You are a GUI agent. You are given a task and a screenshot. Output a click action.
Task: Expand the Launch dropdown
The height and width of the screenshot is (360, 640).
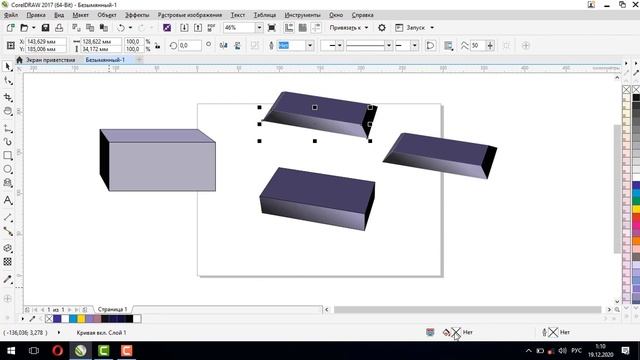414,28
